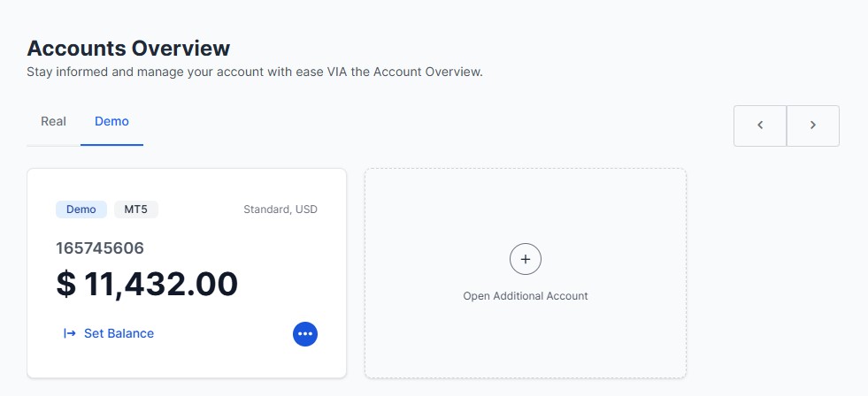868x396 pixels.
Task: Open the blue three-dot account options menu
Action: tap(304, 333)
